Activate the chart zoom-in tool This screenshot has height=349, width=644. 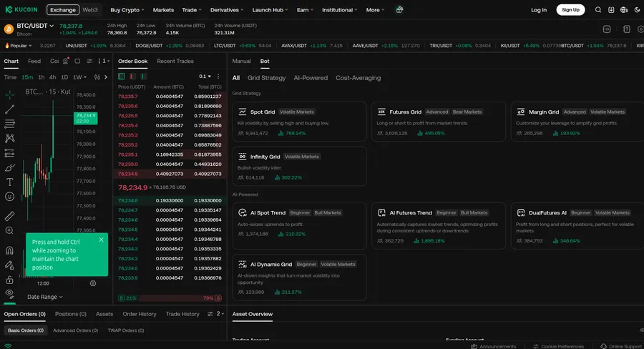(x=9, y=231)
